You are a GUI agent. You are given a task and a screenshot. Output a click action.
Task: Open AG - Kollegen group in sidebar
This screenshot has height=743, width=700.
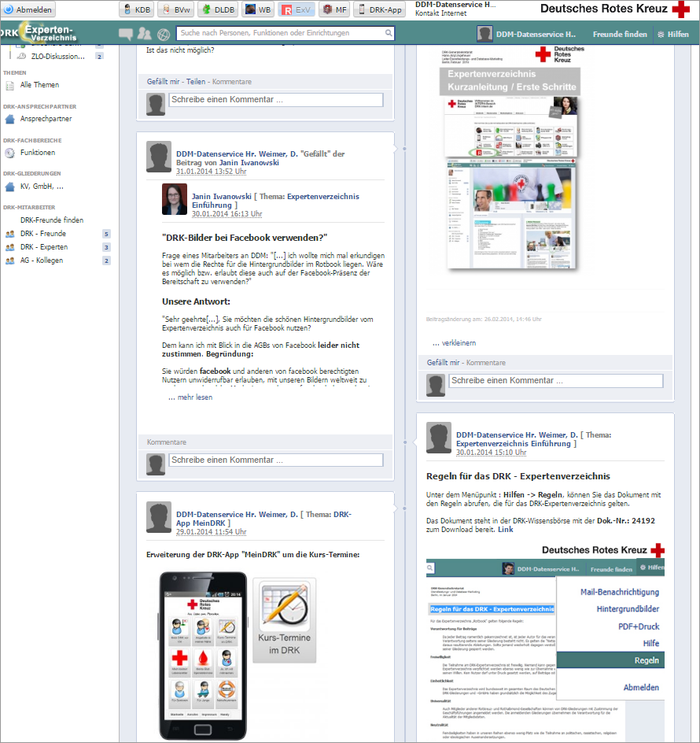pos(42,261)
